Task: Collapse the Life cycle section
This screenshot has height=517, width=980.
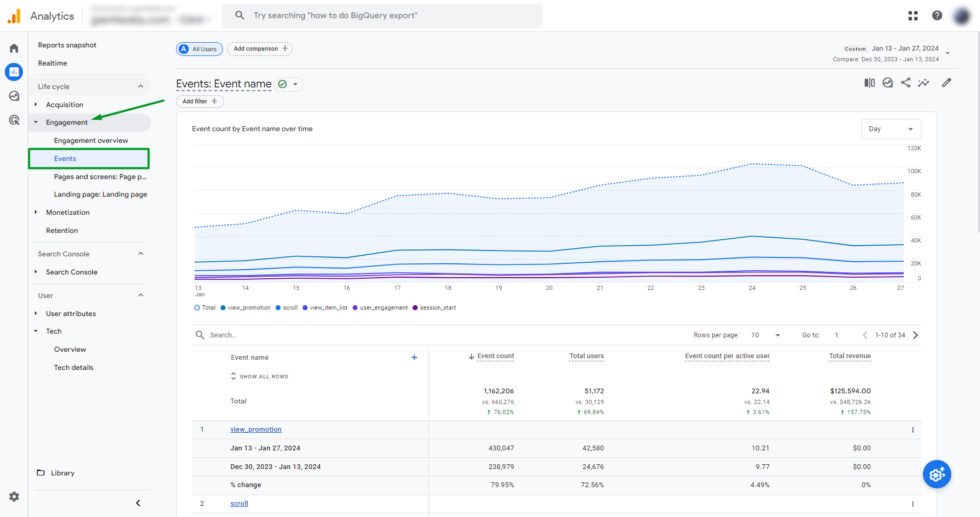Action: [141, 86]
